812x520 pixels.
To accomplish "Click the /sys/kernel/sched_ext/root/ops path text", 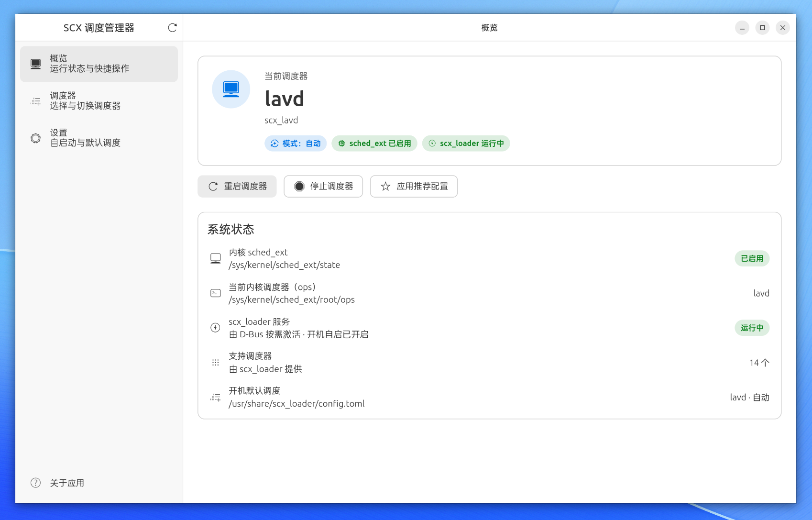I will 292,300.
